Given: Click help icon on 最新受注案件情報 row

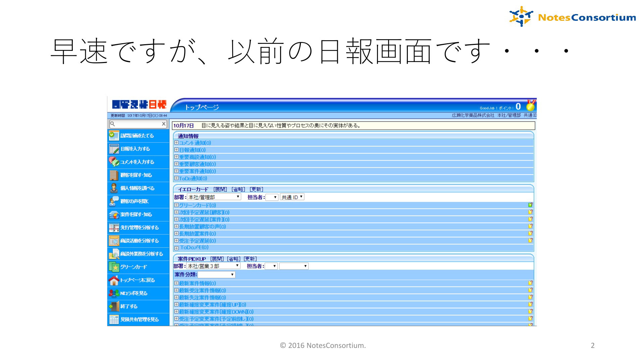Looking at the screenshot, I should coord(530,290).
